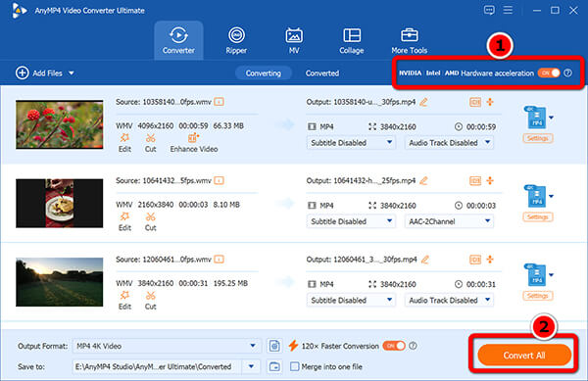Click the Convert All button

524,356
